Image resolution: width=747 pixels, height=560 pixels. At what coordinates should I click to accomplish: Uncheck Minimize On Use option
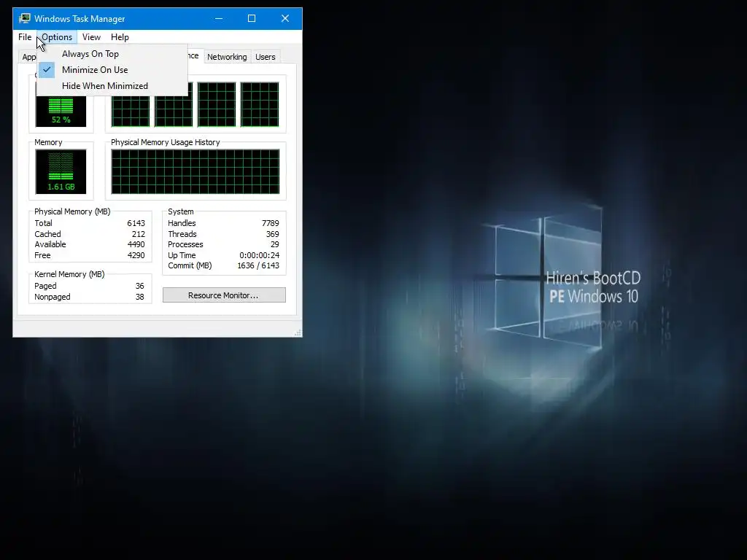point(112,70)
